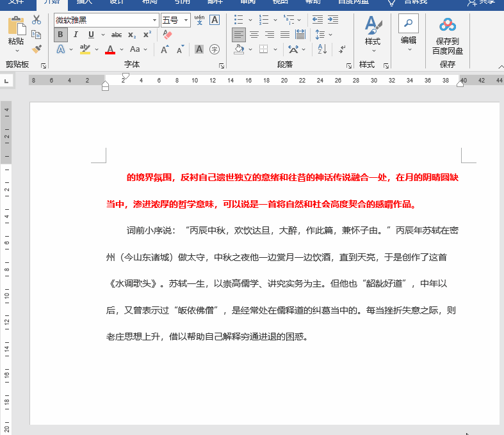Clear all formatting eraser icon
Image resolution: width=504 pixels, height=435 pixels.
click(x=167, y=35)
